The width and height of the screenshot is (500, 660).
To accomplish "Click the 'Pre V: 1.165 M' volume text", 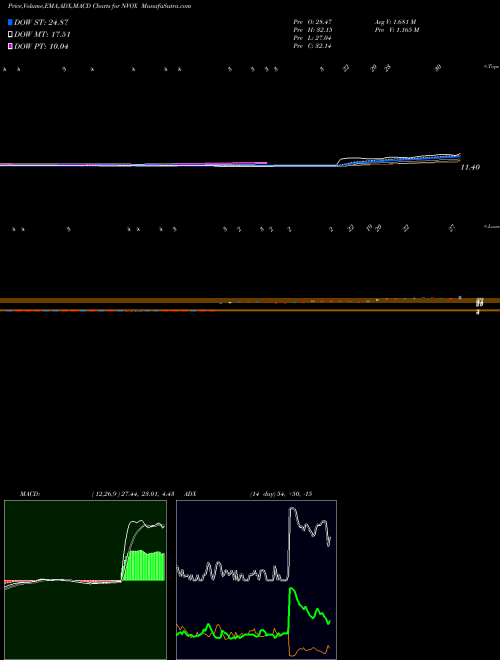I will point(397,30).
